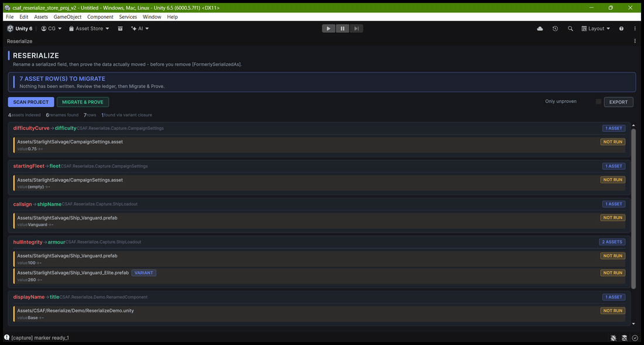Screen dimensions: 644x345
Task: Open the Layout dropdown
Action: [x=596, y=28]
